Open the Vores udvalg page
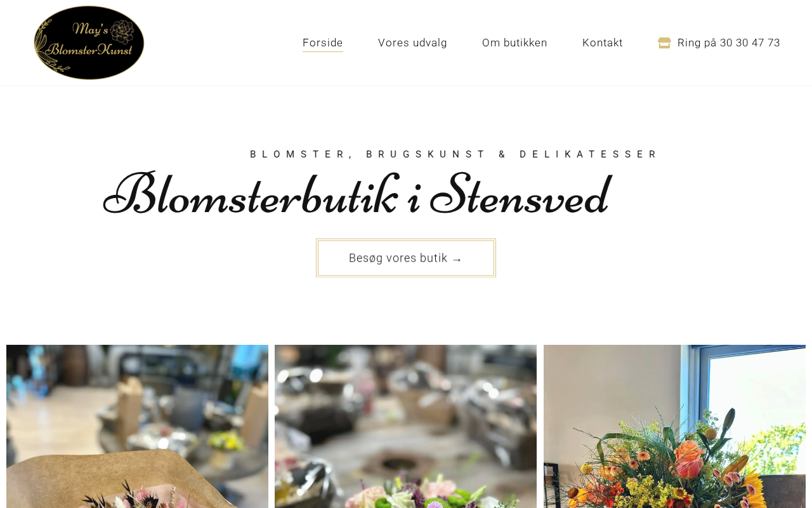 point(412,43)
